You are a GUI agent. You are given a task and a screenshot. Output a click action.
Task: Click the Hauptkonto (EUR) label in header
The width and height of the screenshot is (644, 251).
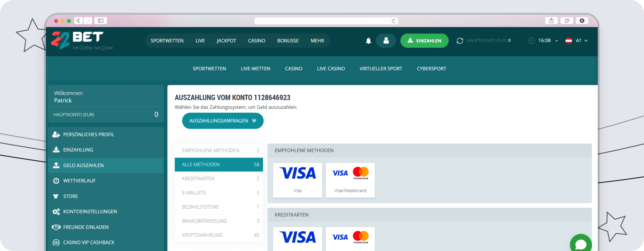(x=487, y=41)
